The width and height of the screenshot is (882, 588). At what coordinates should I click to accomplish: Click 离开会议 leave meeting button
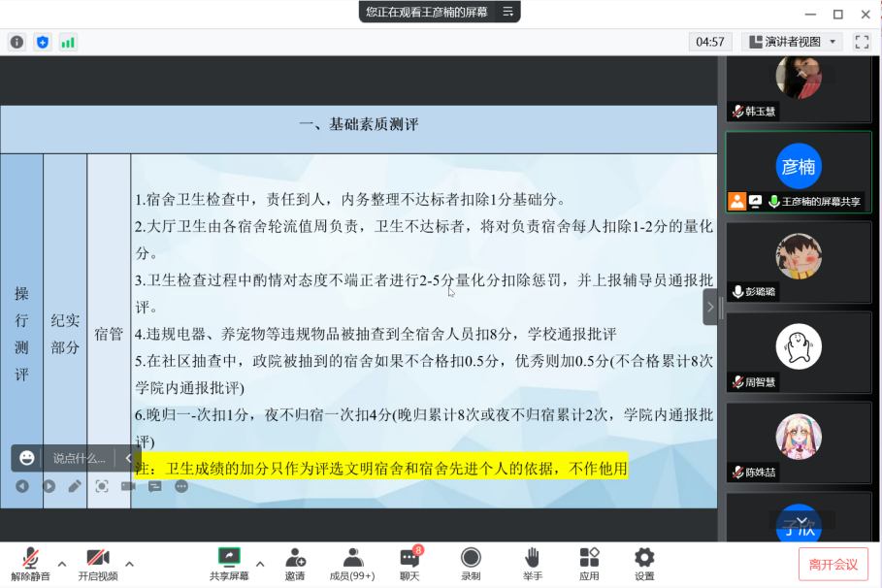tap(833, 564)
